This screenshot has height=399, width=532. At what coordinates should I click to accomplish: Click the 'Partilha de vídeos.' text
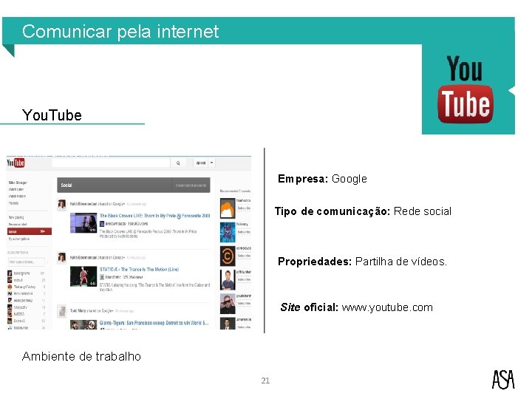(x=401, y=262)
